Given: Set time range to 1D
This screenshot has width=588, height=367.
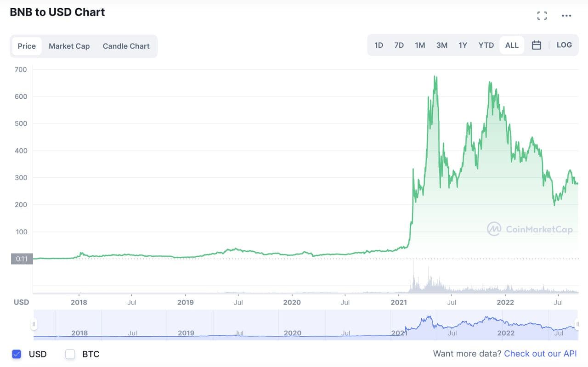Looking at the screenshot, I should pos(379,45).
